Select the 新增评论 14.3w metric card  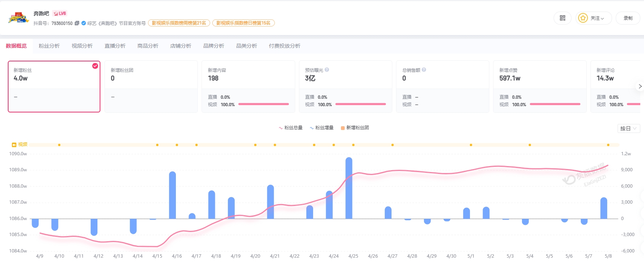(x=615, y=86)
